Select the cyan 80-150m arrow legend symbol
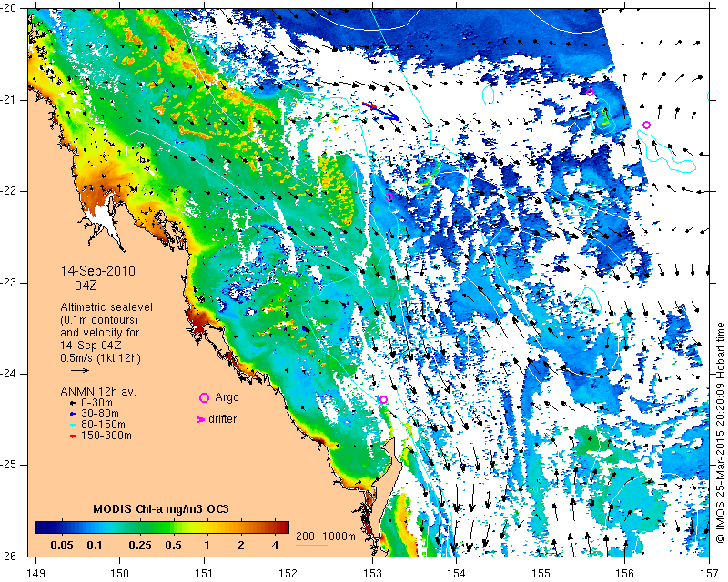Viewport: 728px width, 582px height. click(73, 425)
